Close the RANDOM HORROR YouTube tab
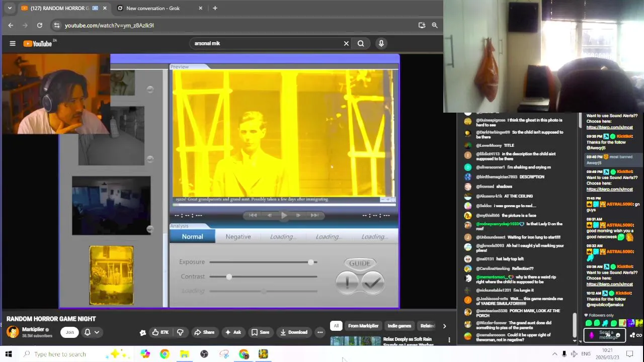 (105, 8)
